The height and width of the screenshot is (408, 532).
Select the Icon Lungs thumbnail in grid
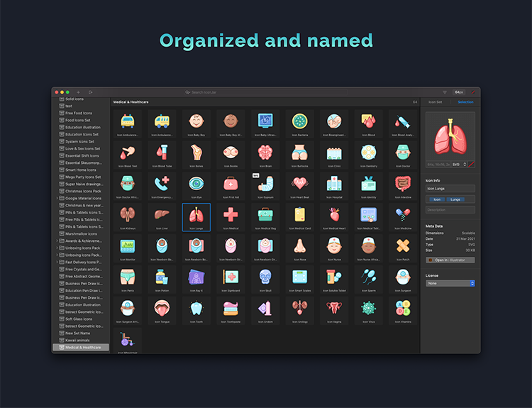[x=196, y=216]
